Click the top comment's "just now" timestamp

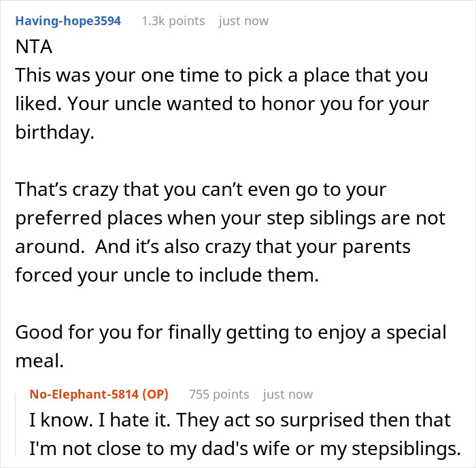pyautogui.click(x=243, y=21)
